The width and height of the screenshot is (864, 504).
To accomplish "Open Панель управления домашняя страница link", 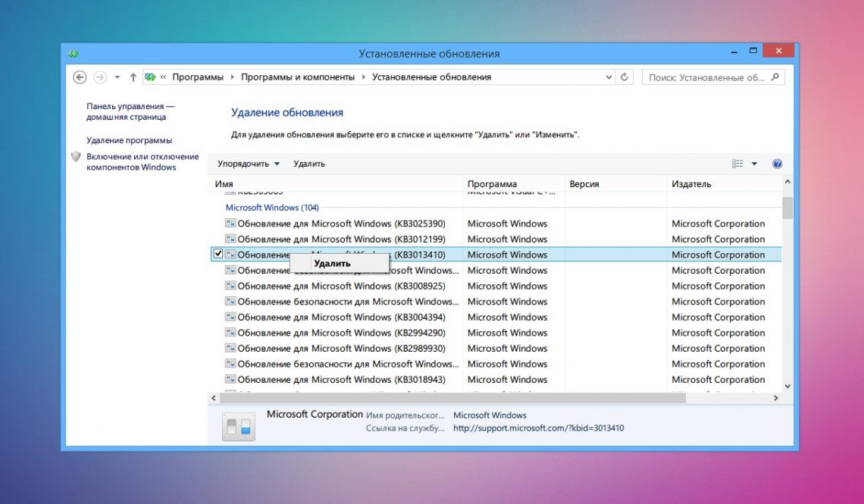I will point(130,112).
